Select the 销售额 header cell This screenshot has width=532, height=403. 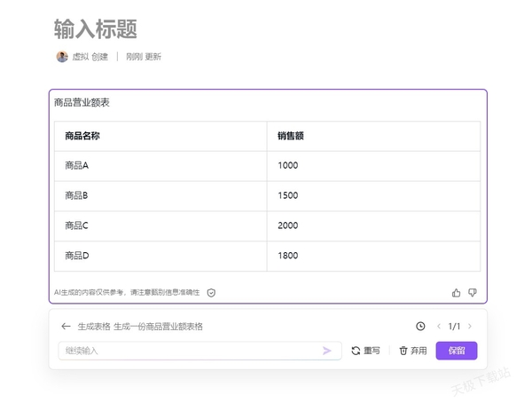click(372, 136)
